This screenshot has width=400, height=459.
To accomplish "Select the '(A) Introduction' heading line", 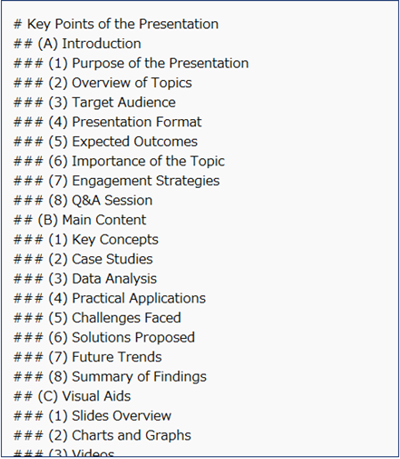I will tap(77, 44).
